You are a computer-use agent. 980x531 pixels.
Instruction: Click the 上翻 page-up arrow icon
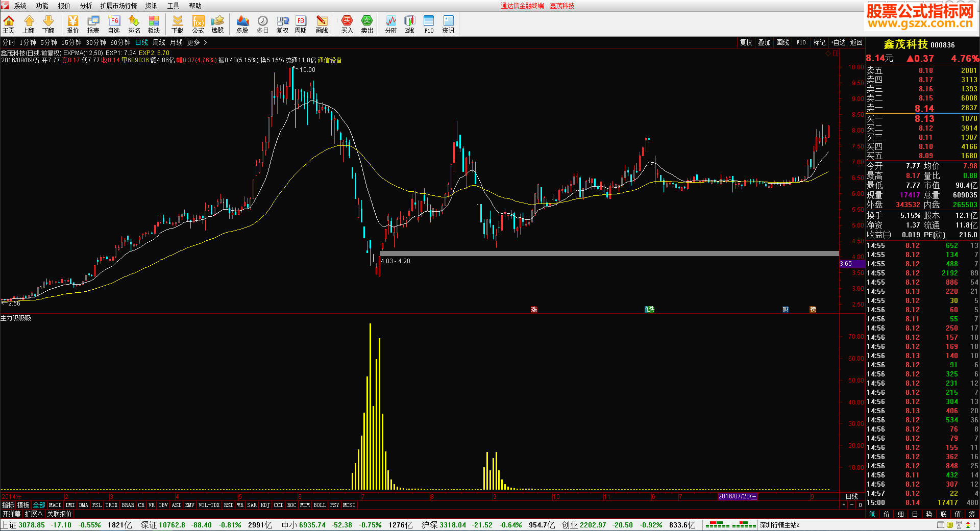pos(29,24)
